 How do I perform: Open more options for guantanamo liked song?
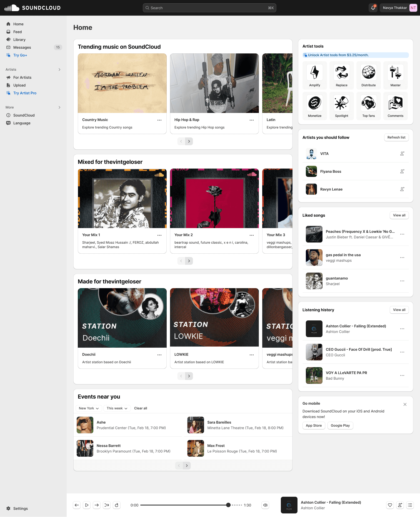tap(402, 281)
